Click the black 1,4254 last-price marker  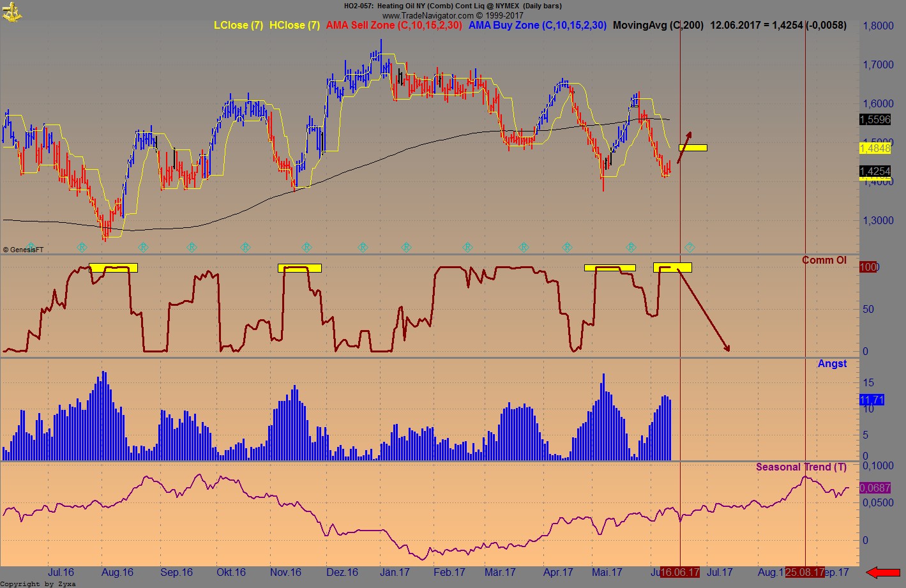[875, 171]
